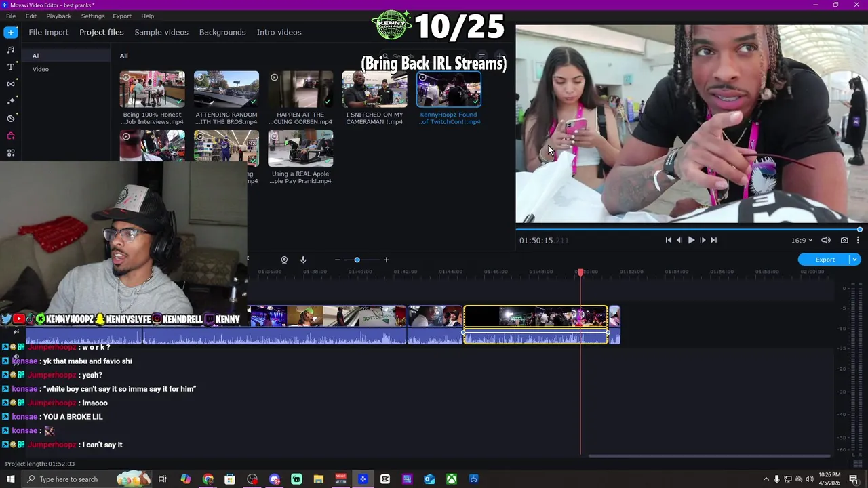868x488 pixels.
Task: Open File Explorer from taskbar
Action: click(319, 479)
